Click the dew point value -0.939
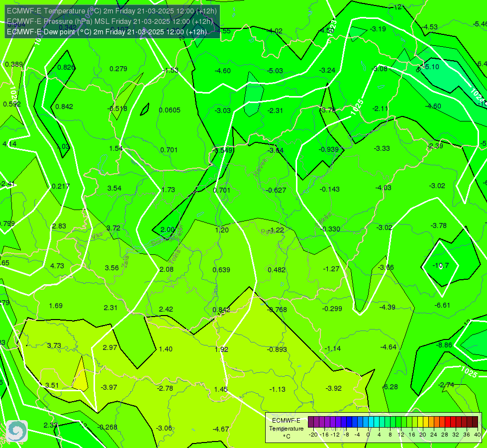The image size is (487, 448). 329,149
